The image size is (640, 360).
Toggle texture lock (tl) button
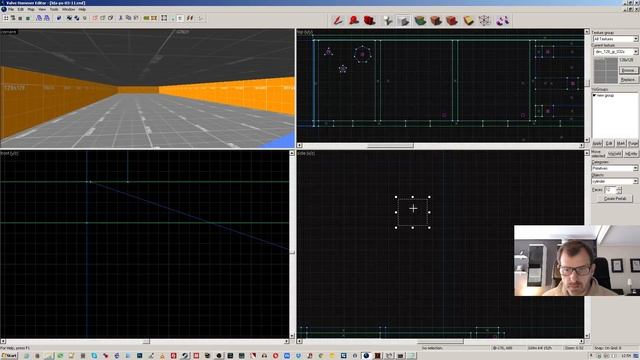pos(180,18)
